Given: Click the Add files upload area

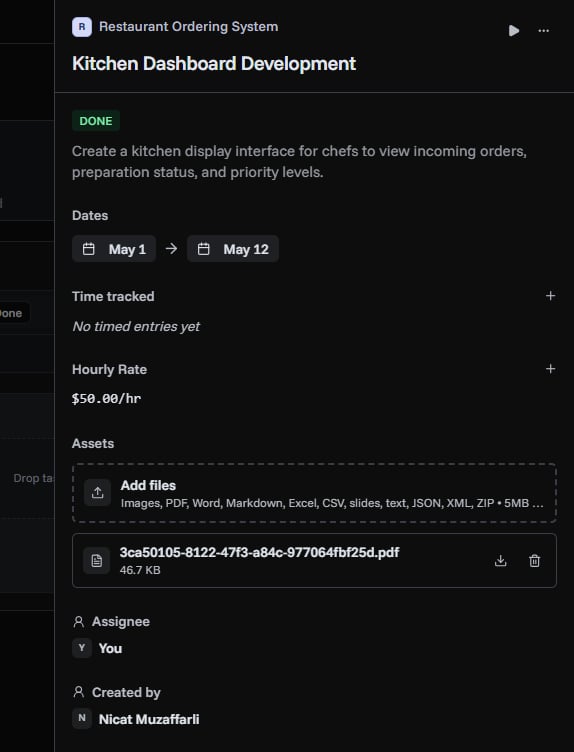Looking at the screenshot, I should [314, 493].
